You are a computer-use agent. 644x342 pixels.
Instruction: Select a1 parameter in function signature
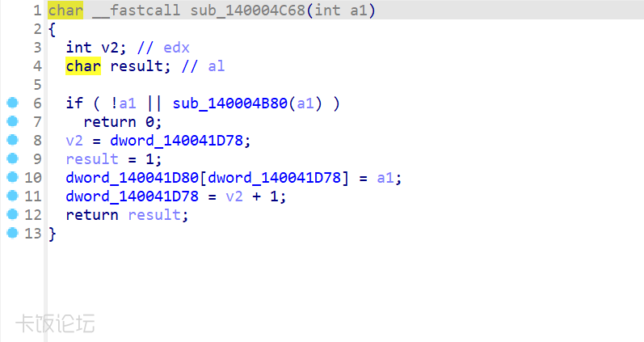[x=359, y=11]
